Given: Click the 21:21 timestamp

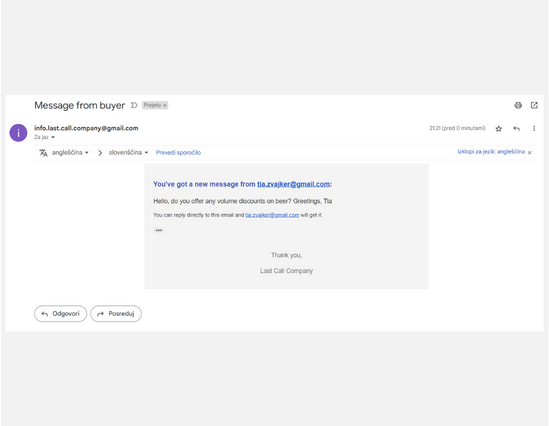Looking at the screenshot, I should 457,128.
